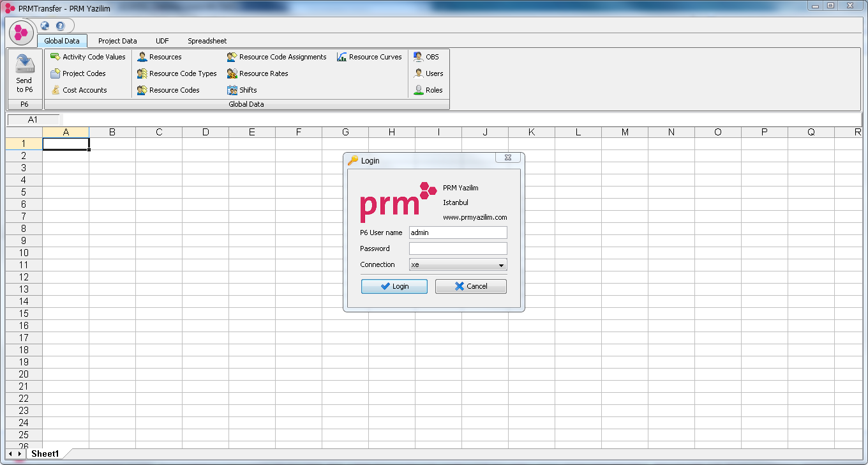Open Resource Rates
868x465 pixels.
(x=257, y=73)
